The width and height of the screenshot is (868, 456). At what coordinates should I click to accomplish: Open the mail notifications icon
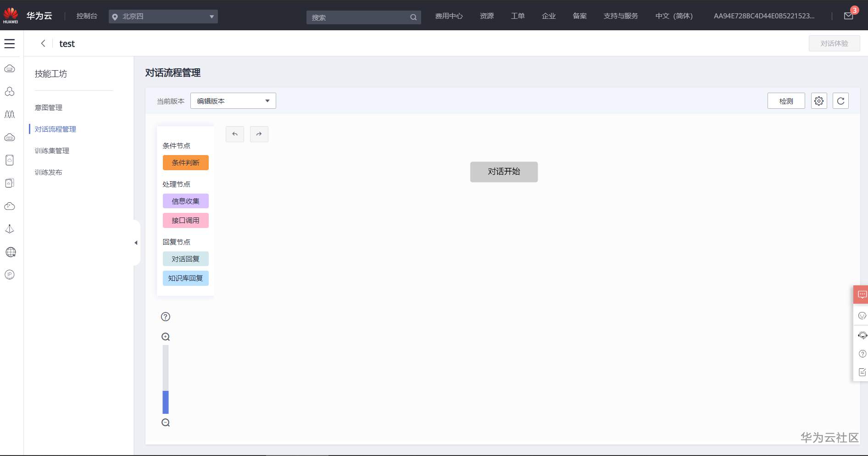[849, 16]
